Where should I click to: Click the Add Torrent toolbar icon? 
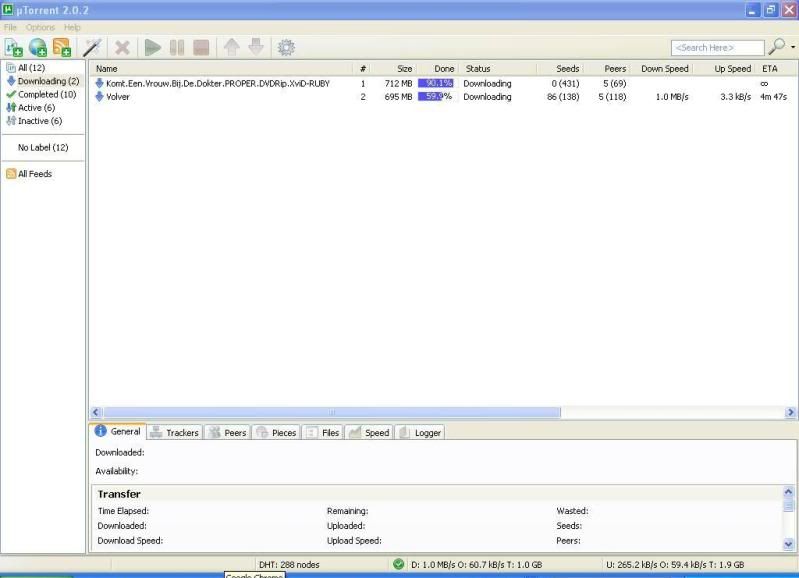14,48
